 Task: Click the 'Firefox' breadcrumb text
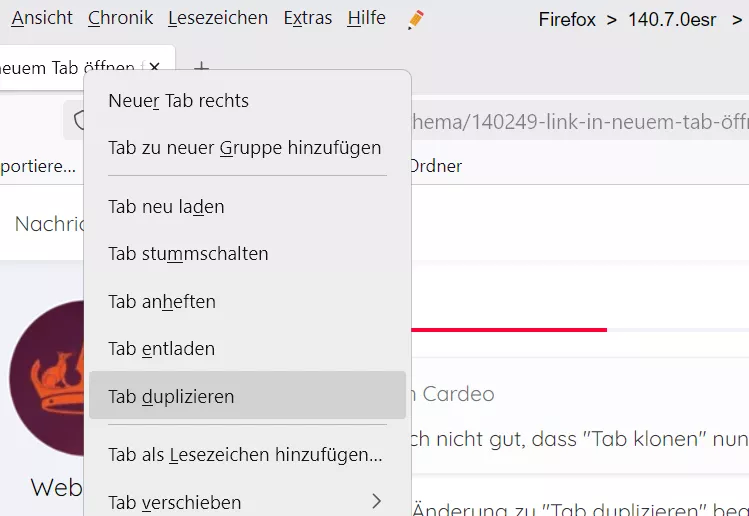coord(567,20)
